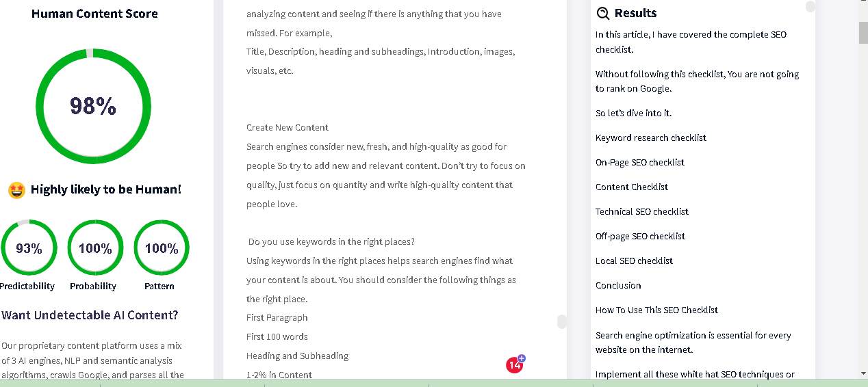Click the Results panel scrollbar handle
The height and width of the screenshot is (387, 868).
tap(810, 6)
